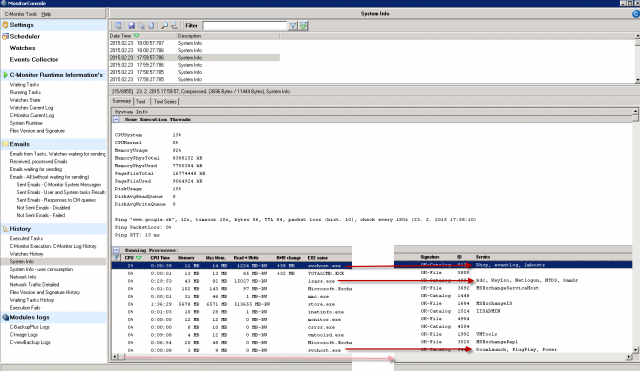The image size is (640, 371).
Task: Select System Runtime item
Action: (x=26, y=123)
